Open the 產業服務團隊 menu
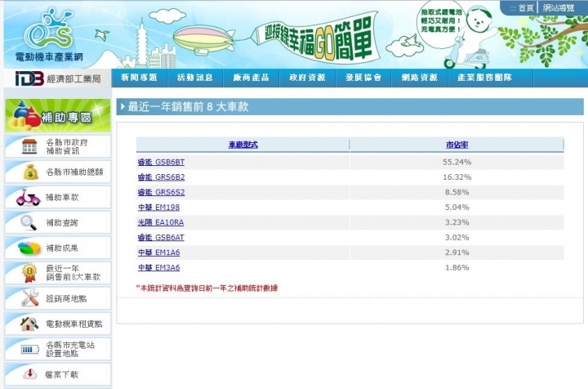588x389 pixels. (x=485, y=78)
